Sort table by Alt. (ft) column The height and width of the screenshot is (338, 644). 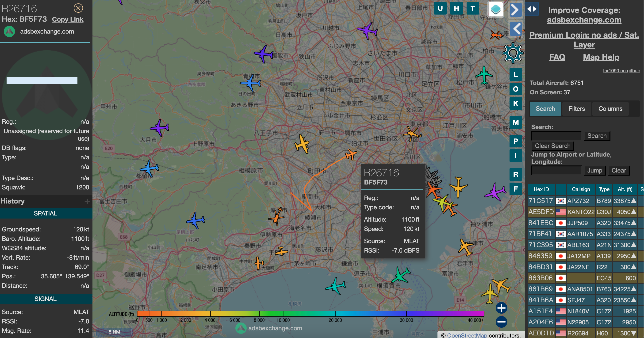click(625, 189)
